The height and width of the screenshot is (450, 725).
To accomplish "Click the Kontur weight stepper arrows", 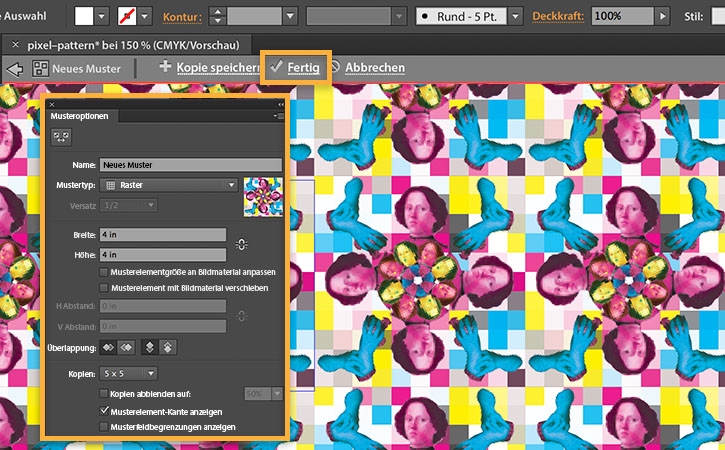I will click(217, 16).
